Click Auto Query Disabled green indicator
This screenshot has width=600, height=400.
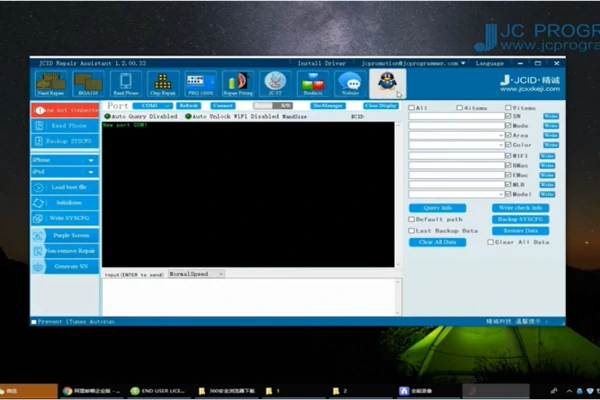(108, 116)
